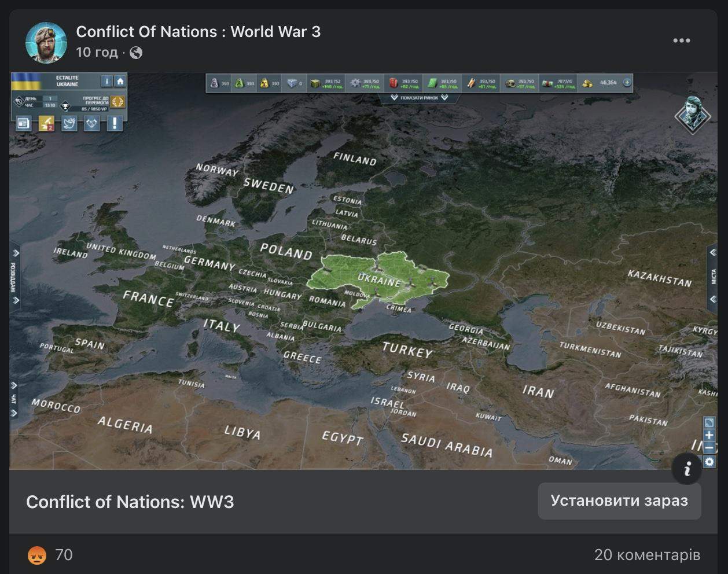Click the Ukraine info 'i' button
Viewport: 728px width, 574px height.
106,81
